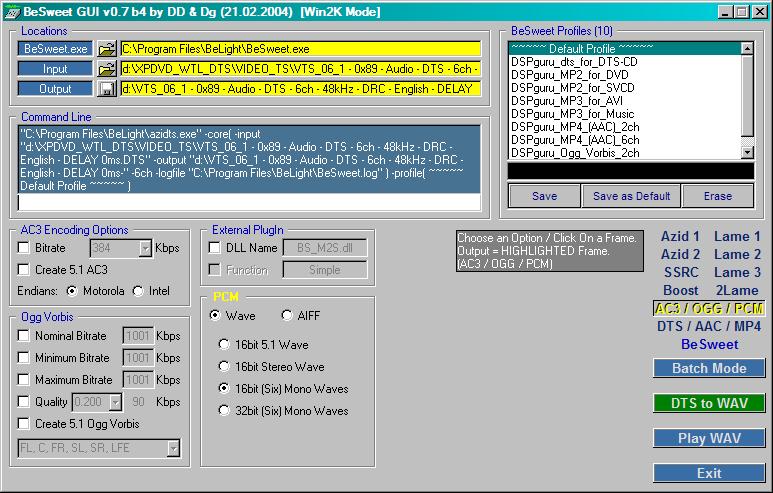Toggle Maximum Bitrate checkbox
Screen dimensions: 773x493
23,380
